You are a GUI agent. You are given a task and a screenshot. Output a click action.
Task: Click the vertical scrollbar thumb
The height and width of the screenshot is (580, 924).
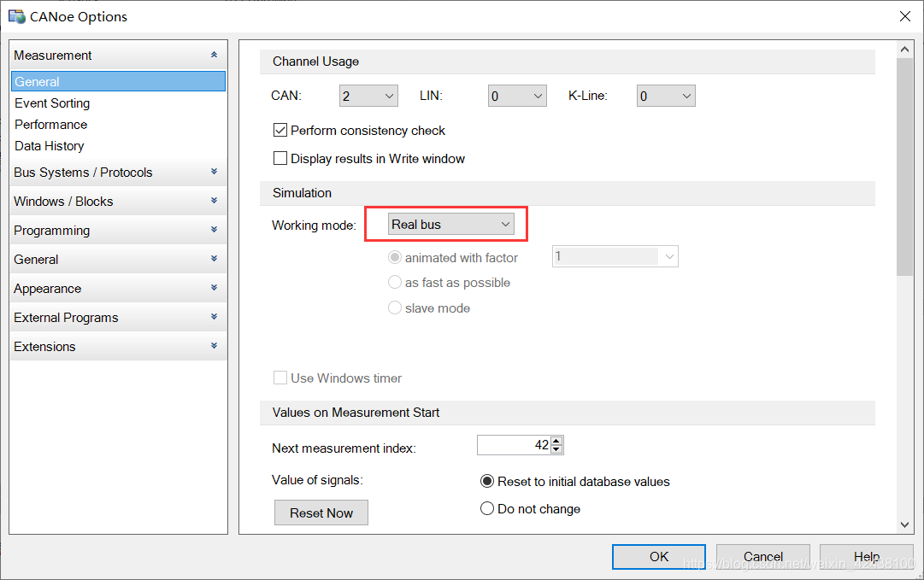tap(904, 167)
